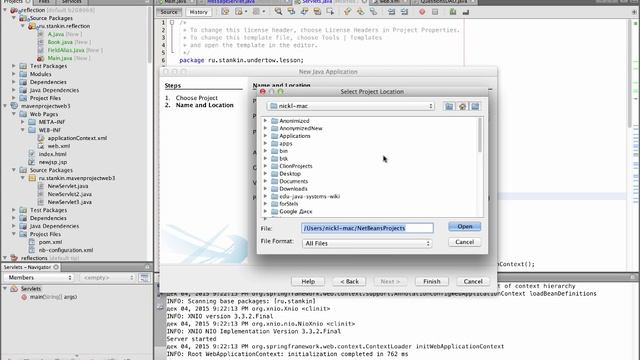Expand the Applications folder
640x360 pixels.
[x=265, y=136]
